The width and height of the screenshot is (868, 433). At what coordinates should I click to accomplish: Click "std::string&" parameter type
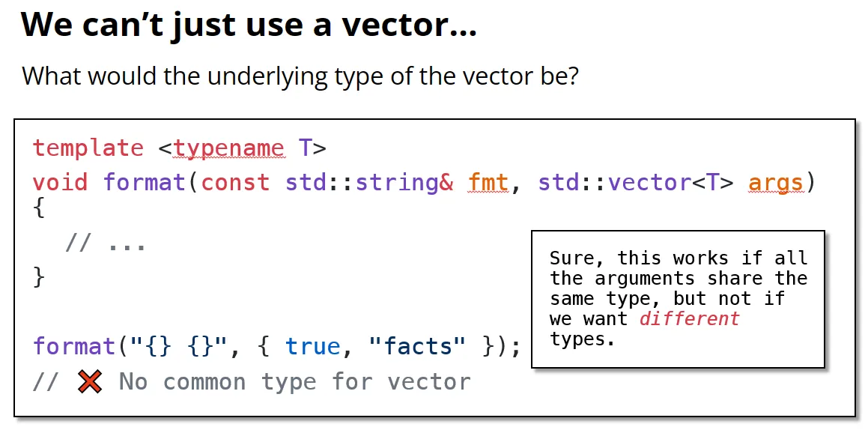coord(370,182)
